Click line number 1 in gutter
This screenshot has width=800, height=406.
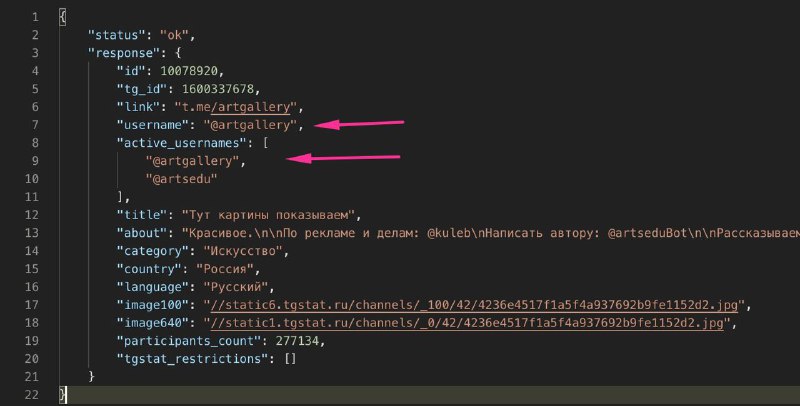tap(35, 17)
